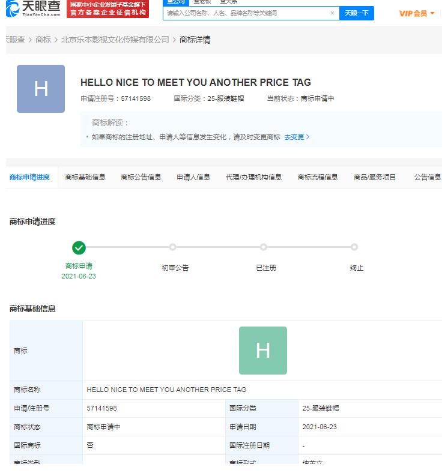
Task: Click the trademark title HELLO NICE TO MEET YOU
Action: [196, 82]
